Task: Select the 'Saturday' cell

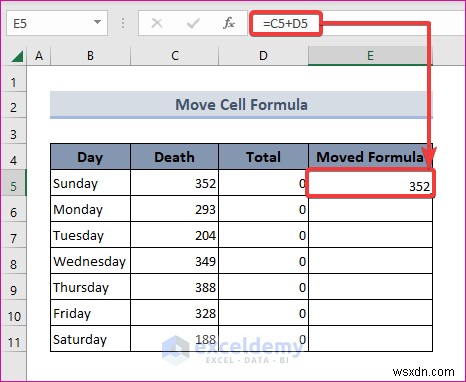Action: [x=90, y=339]
